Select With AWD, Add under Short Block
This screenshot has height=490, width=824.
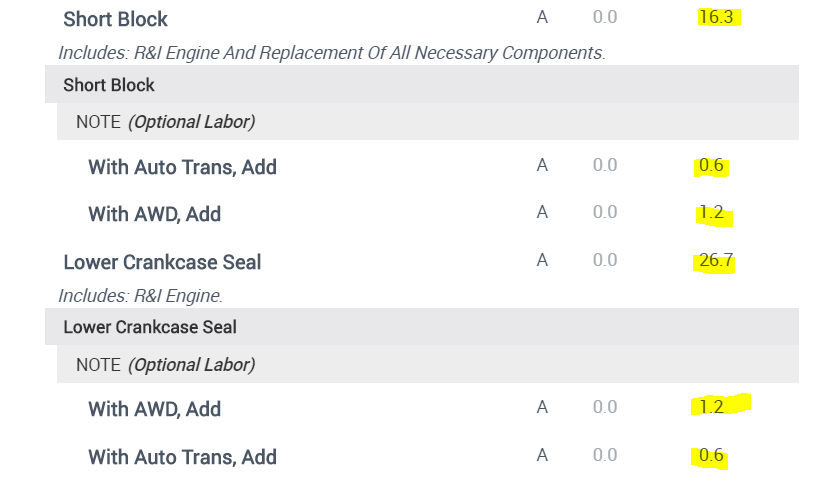[x=154, y=214]
